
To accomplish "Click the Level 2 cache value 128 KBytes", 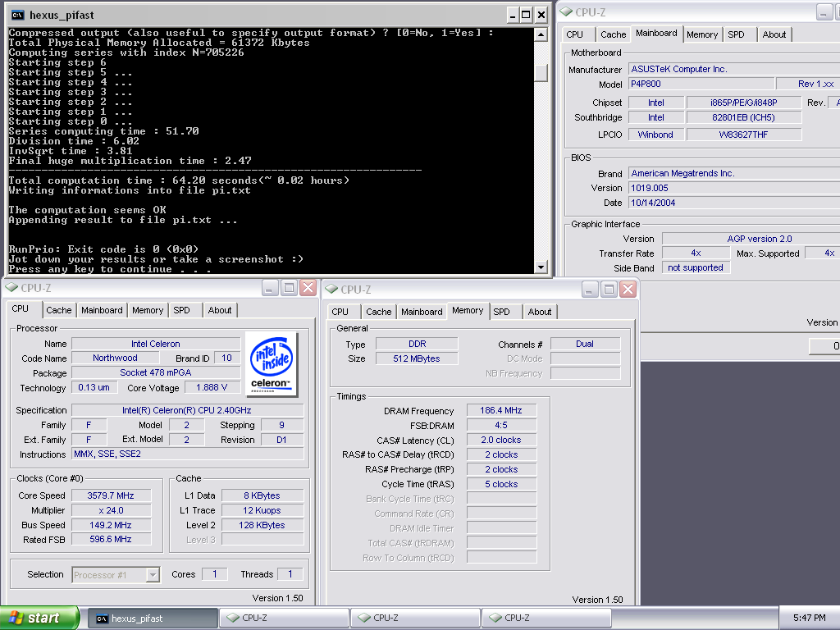I will click(262, 525).
